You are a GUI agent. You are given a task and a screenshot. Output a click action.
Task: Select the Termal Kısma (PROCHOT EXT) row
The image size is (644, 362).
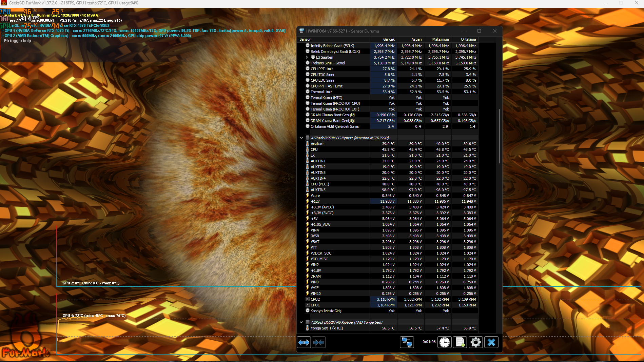[388, 109]
